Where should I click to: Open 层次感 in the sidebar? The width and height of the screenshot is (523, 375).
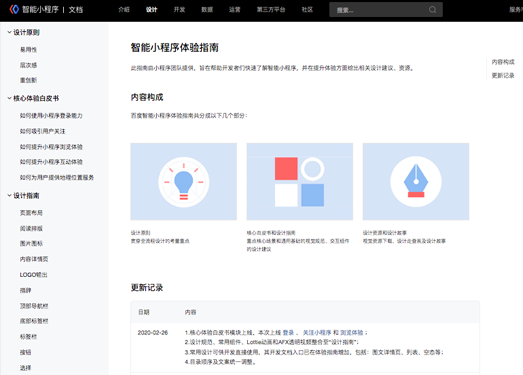[28, 65]
